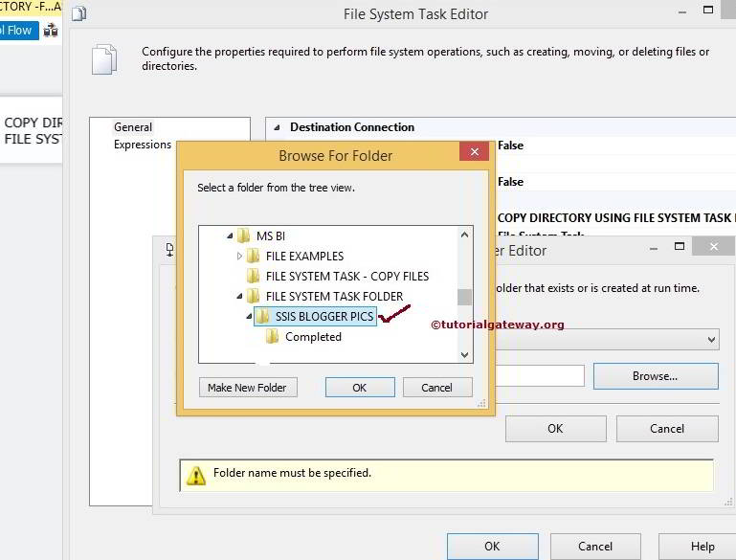
Task: Click the warning icon beside Folder name message
Action: (x=196, y=476)
